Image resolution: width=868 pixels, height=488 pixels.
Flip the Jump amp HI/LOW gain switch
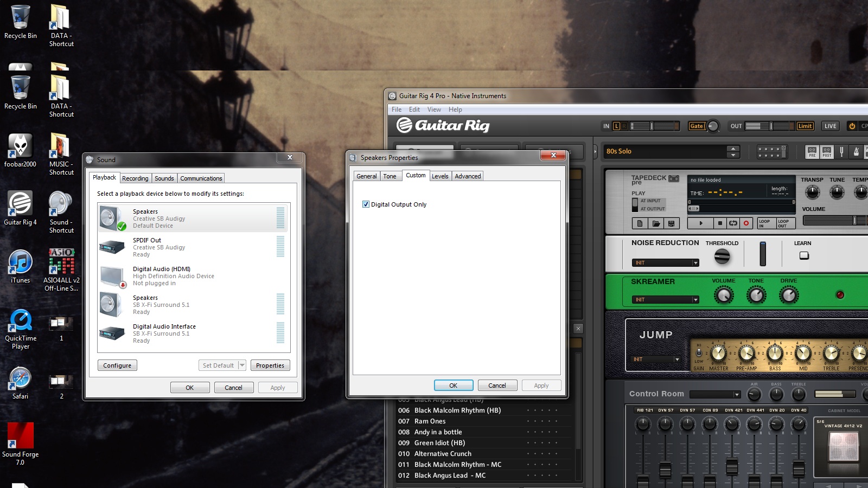[x=699, y=352]
